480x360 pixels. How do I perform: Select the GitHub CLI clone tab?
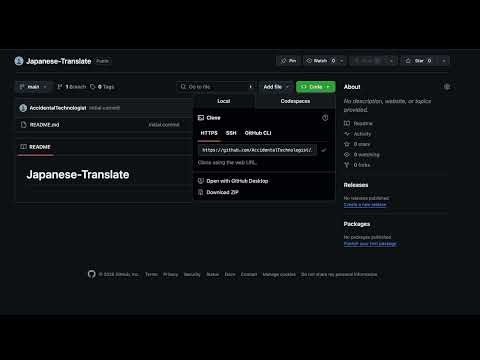pos(258,133)
